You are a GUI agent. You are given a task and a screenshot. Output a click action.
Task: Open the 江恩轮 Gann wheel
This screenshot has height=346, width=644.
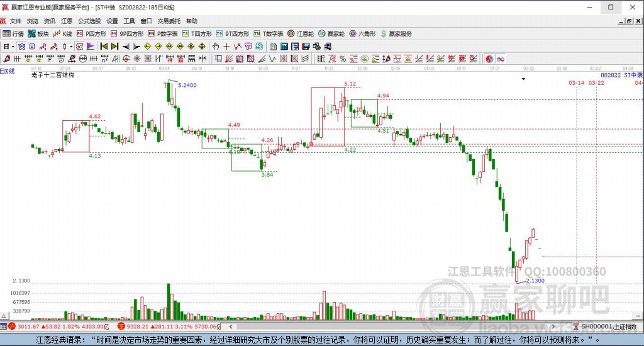click(301, 34)
